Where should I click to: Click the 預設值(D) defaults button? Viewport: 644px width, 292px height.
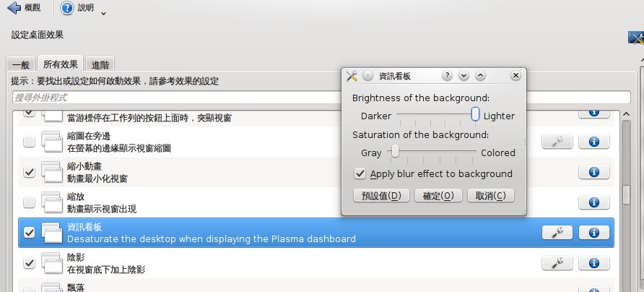coord(381,195)
